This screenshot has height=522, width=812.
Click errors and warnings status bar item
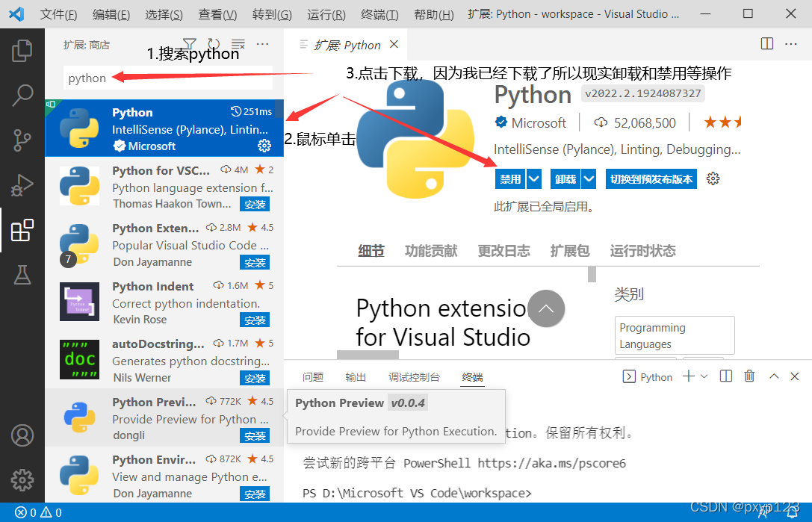[38, 513]
